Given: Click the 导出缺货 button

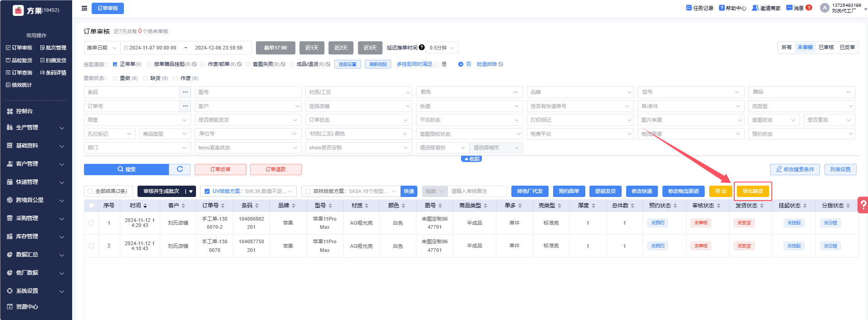Looking at the screenshot, I should pyautogui.click(x=752, y=191).
